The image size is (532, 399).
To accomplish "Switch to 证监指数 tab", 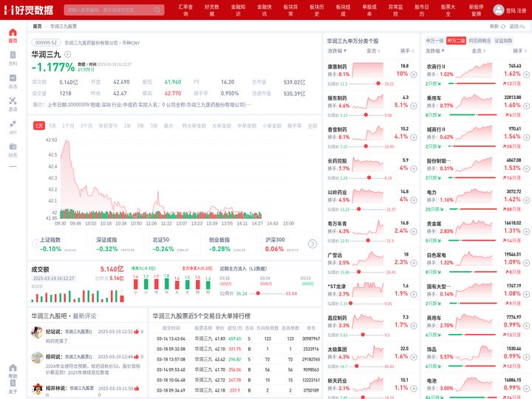I will coord(503,41).
